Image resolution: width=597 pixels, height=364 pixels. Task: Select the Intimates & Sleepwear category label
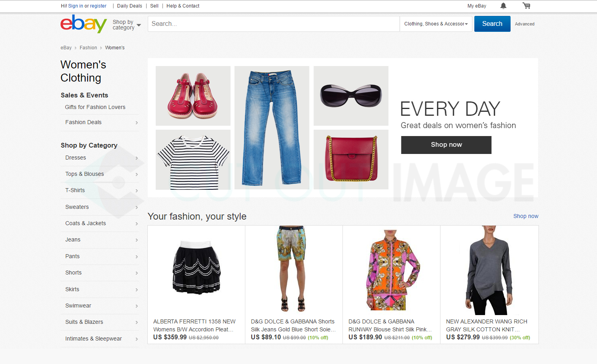tap(94, 339)
